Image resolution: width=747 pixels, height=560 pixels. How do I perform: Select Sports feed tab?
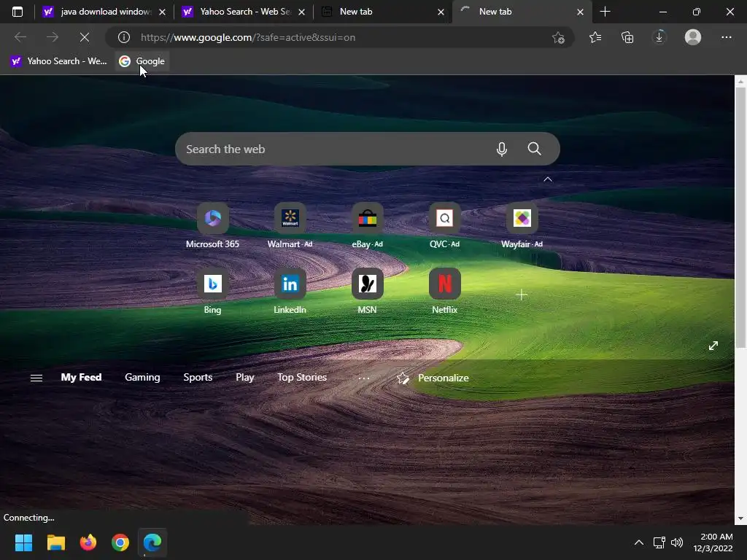198,377
